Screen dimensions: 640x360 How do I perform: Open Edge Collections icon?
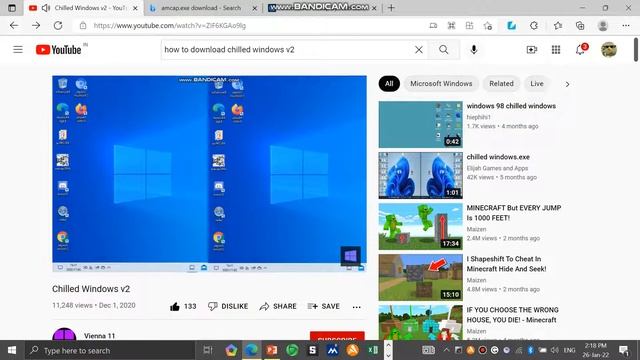click(580, 26)
